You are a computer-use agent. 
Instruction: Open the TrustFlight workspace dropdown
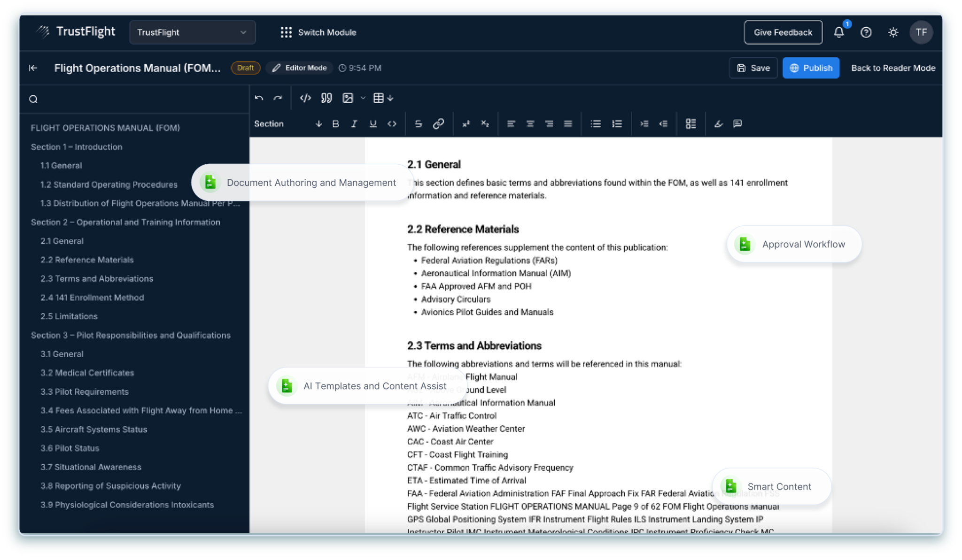click(x=193, y=32)
